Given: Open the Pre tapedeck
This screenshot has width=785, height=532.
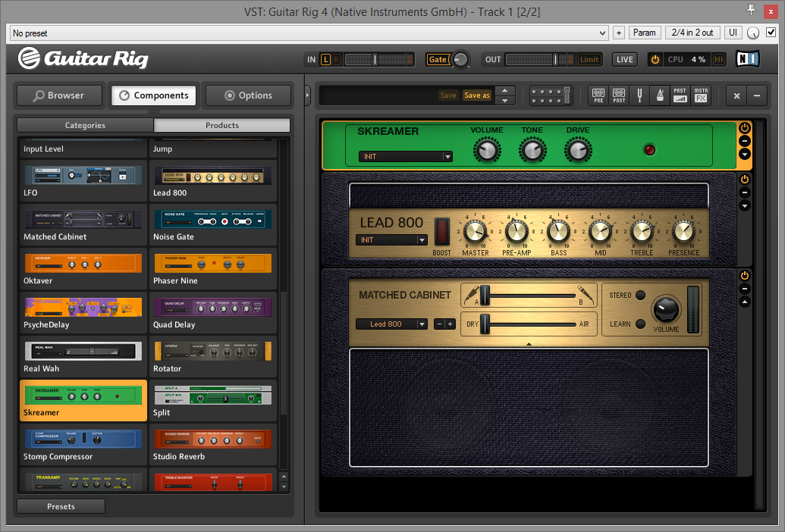Looking at the screenshot, I should (598, 95).
